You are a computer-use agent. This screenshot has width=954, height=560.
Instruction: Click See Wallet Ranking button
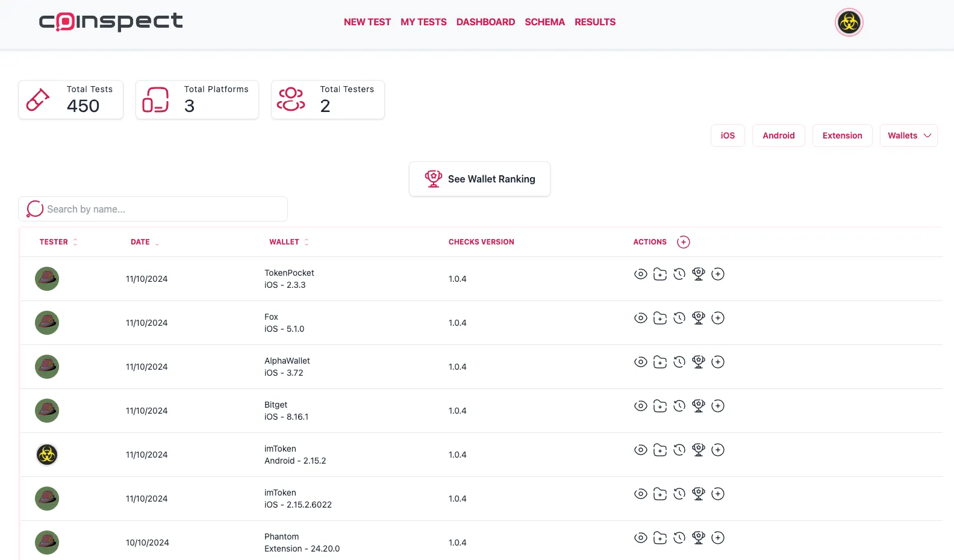(479, 179)
